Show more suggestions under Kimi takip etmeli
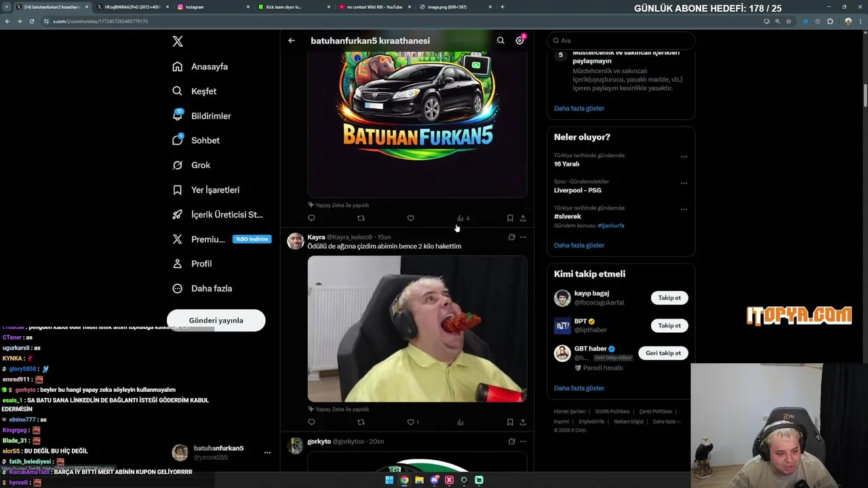 579,388
